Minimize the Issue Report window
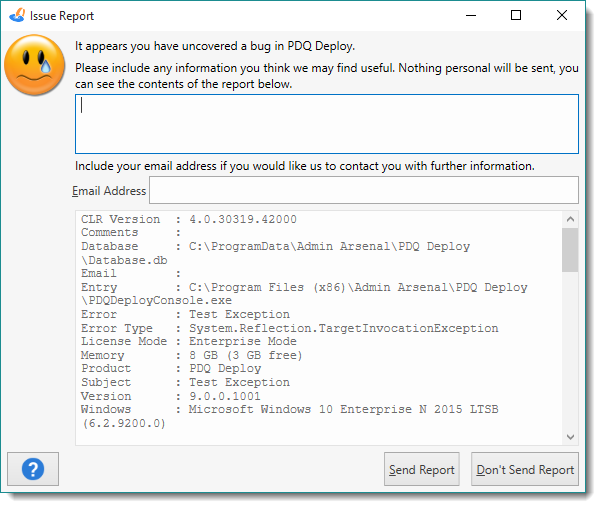The image size is (601, 508). pyautogui.click(x=471, y=15)
